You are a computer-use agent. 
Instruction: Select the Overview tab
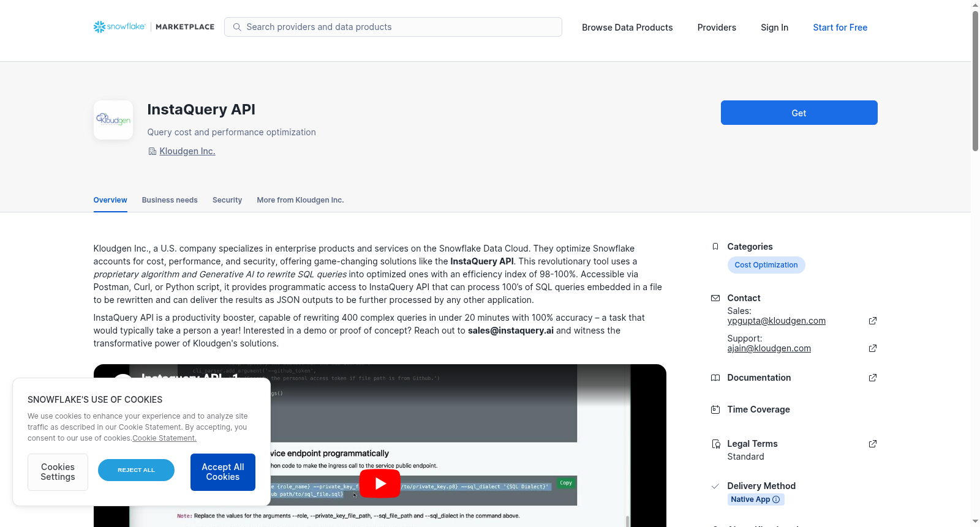110,200
